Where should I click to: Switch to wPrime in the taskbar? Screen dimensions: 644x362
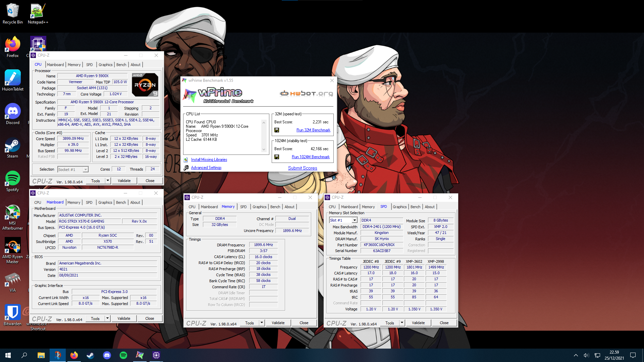point(140,355)
